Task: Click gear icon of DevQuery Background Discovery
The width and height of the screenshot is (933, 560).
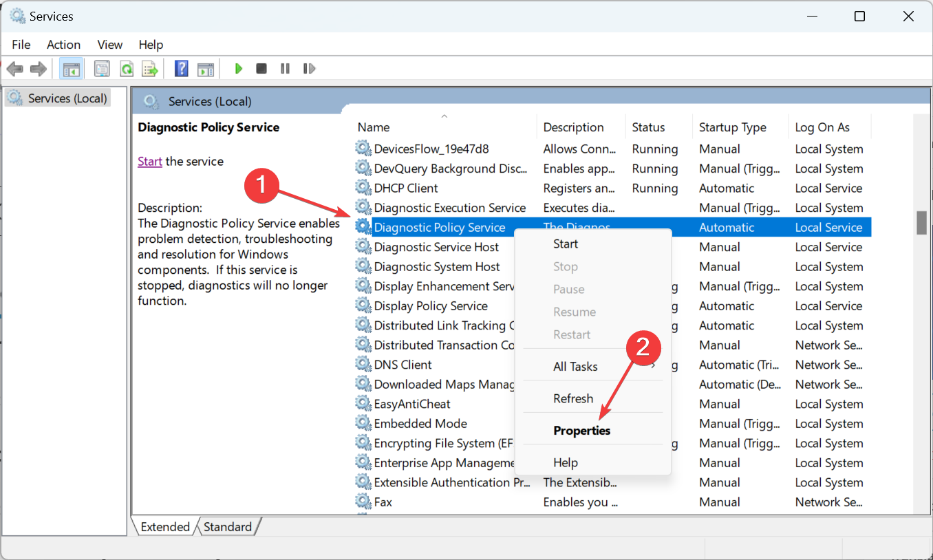Action: (x=363, y=169)
